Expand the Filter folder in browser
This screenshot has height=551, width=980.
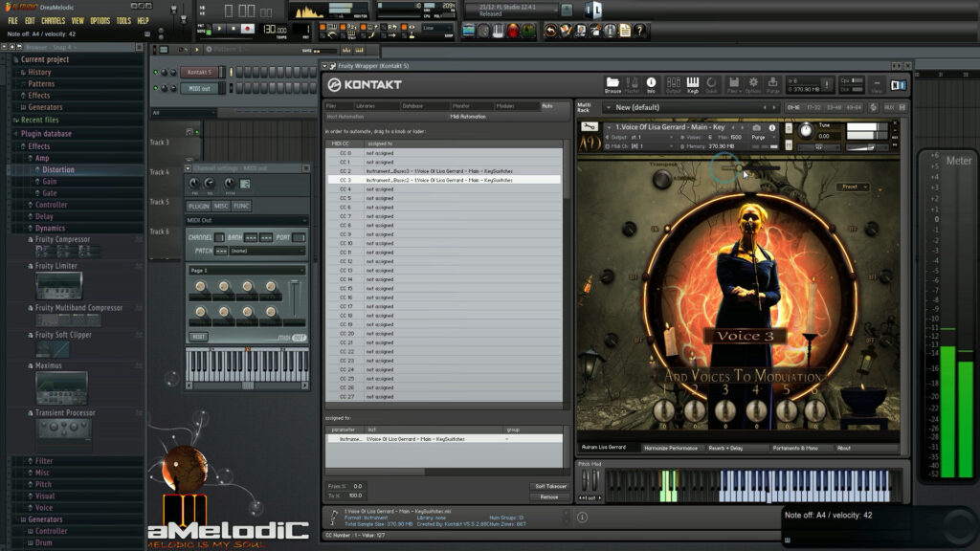44,461
